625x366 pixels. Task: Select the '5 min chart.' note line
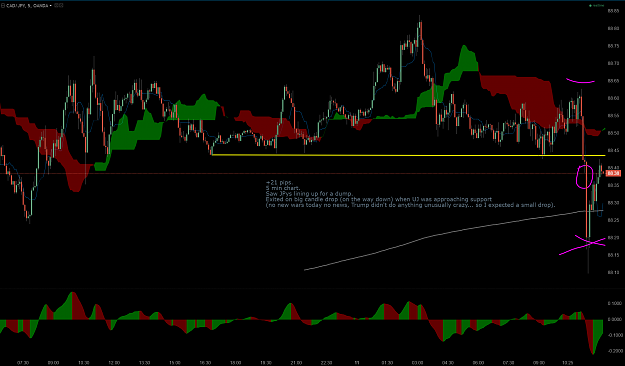click(283, 188)
